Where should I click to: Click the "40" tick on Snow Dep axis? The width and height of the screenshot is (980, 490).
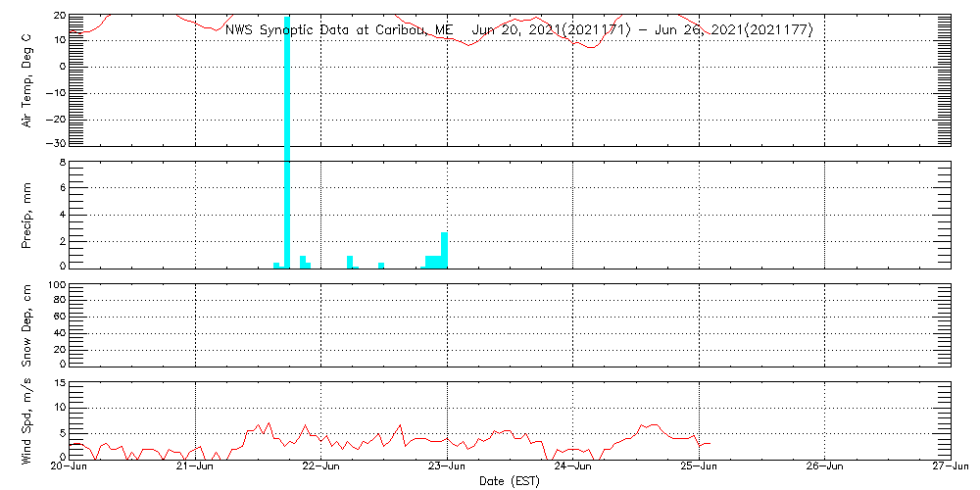[60, 334]
